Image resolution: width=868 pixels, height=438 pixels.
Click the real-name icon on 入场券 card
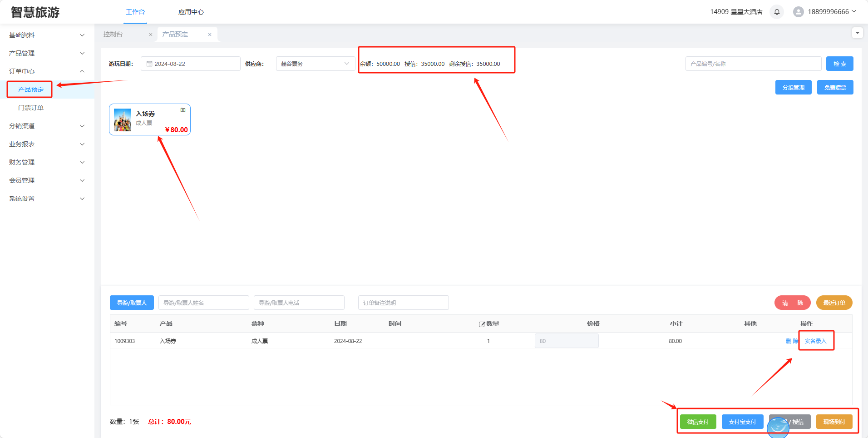click(x=183, y=110)
